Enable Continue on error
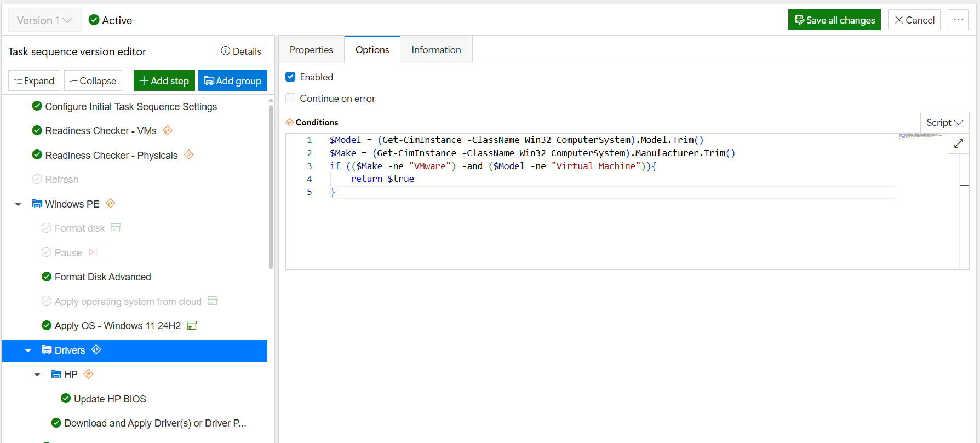 pos(291,99)
